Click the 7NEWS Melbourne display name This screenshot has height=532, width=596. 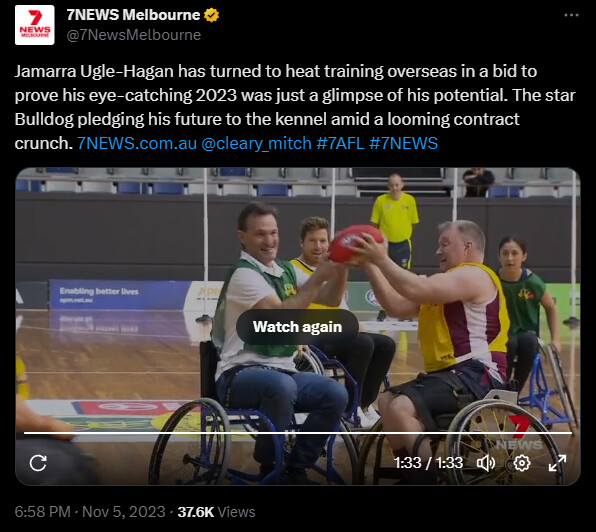click(133, 15)
